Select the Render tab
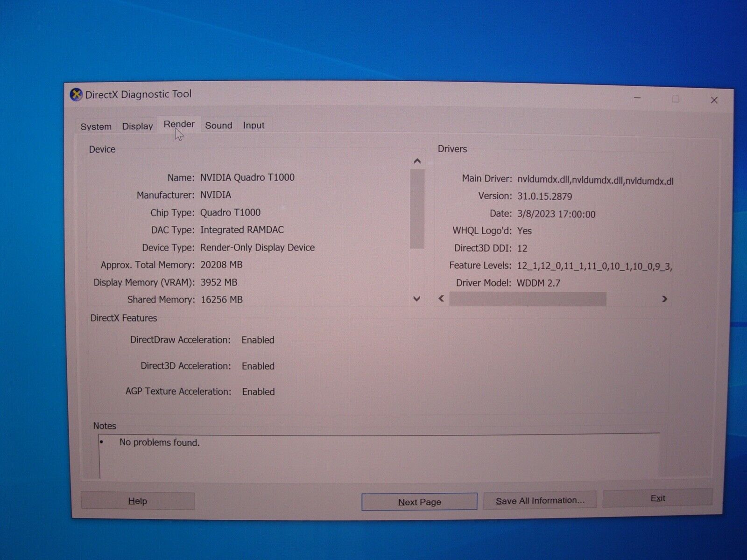 [x=179, y=124]
